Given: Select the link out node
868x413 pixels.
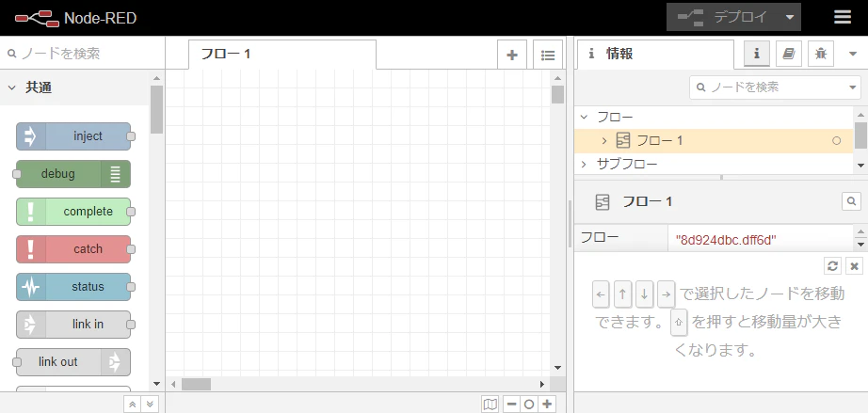Looking at the screenshot, I should 73,361.
